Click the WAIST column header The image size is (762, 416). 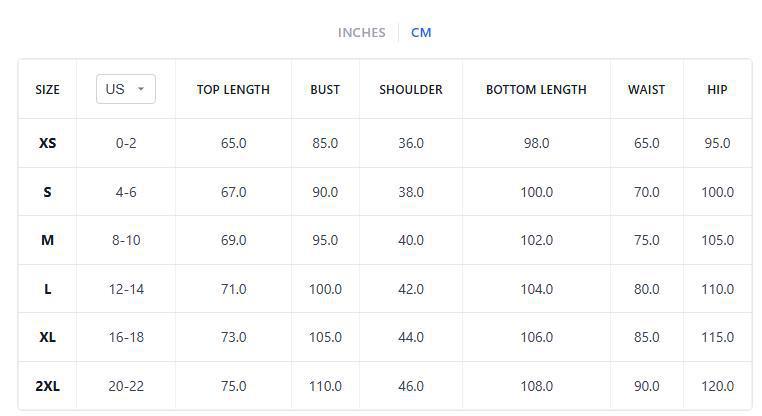click(646, 89)
